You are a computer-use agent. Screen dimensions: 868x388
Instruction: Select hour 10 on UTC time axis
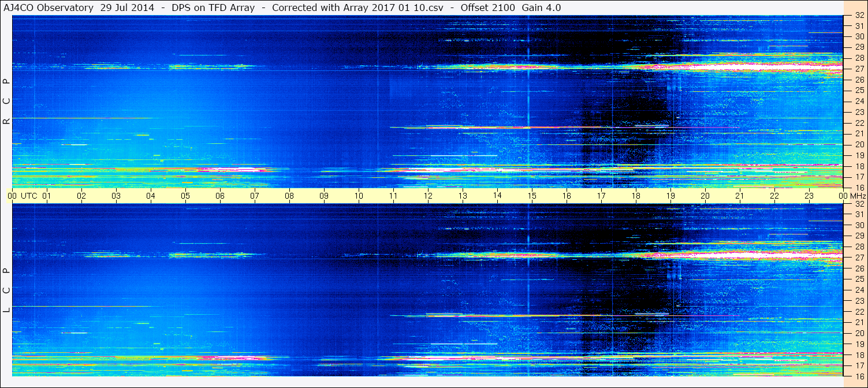tap(359, 196)
